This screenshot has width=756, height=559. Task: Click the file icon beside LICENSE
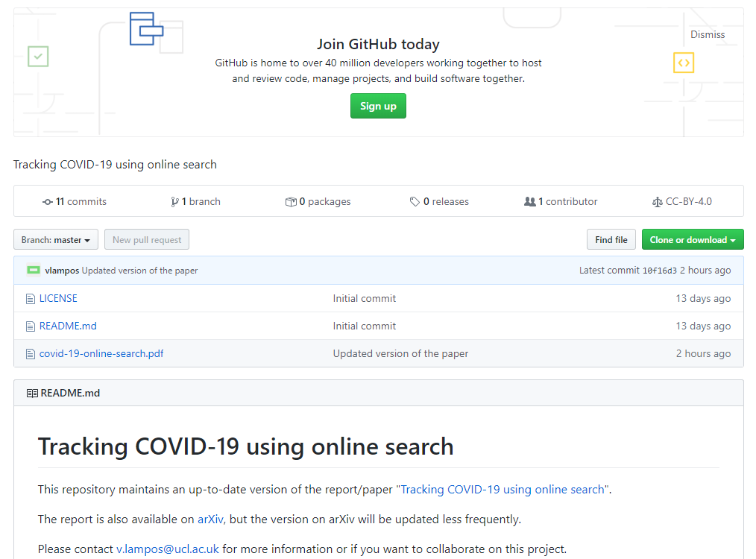(x=31, y=299)
